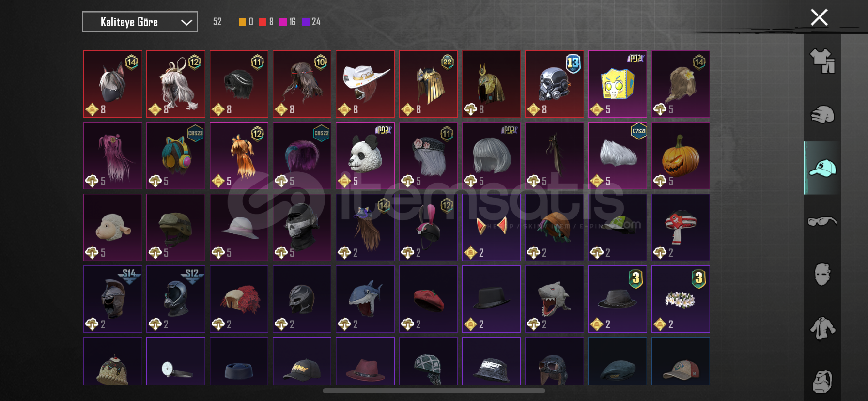Open the face mask category icon
868x401 pixels.
[822, 275]
